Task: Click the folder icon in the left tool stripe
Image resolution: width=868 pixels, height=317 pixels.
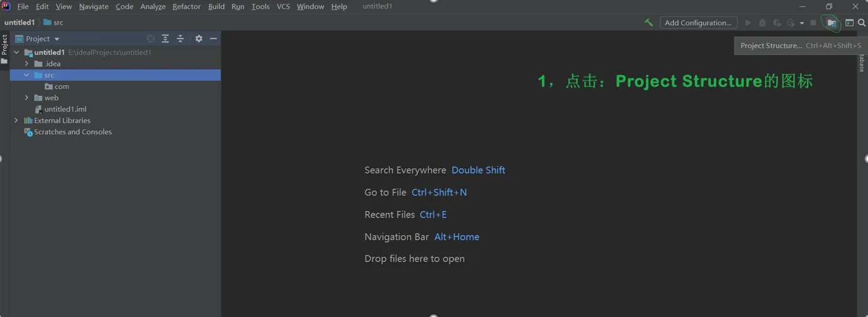Action: [4, 61]
